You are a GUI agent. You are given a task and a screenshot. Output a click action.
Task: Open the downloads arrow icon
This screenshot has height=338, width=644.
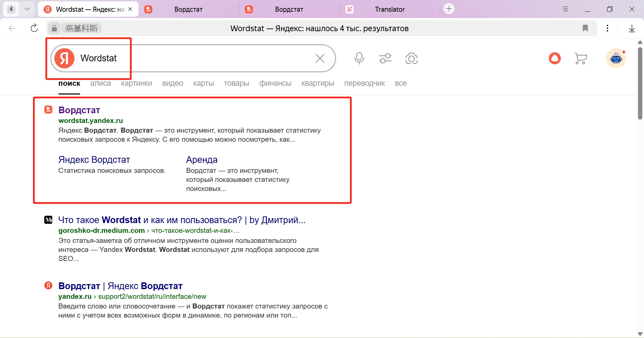(632, 28)
